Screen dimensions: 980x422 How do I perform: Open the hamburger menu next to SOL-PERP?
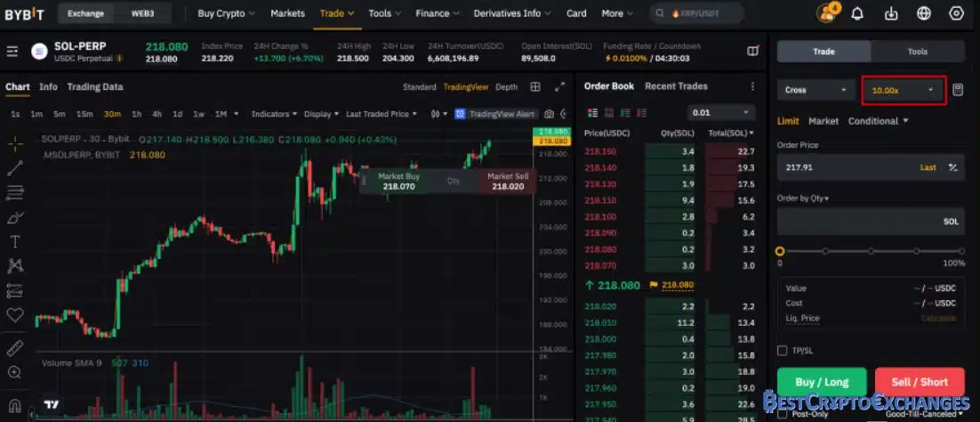(x=12, y=52)
